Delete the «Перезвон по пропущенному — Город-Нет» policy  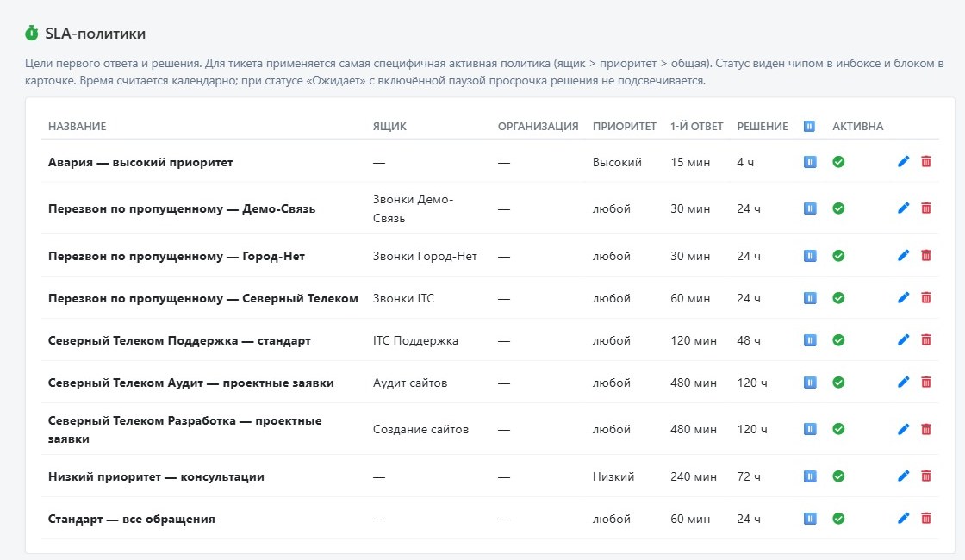925,255
